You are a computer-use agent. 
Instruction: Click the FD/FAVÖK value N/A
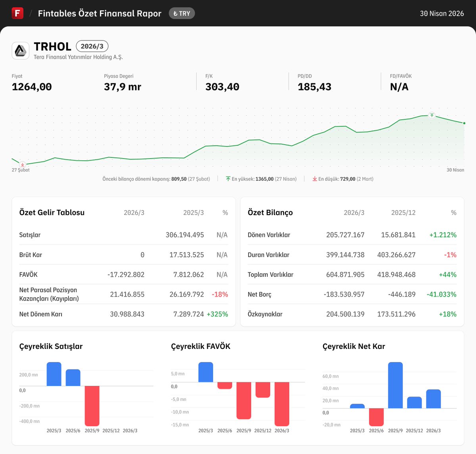click(x=399, y=87)
